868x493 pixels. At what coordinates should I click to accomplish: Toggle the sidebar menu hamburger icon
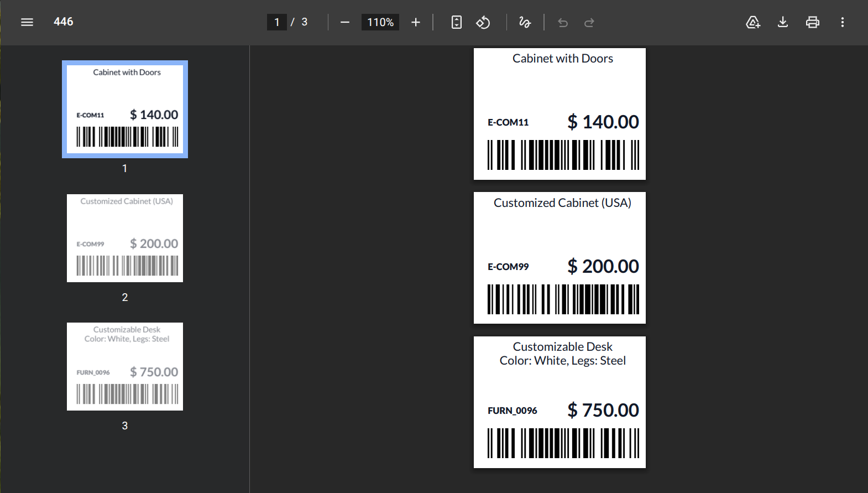coord(27,22)
